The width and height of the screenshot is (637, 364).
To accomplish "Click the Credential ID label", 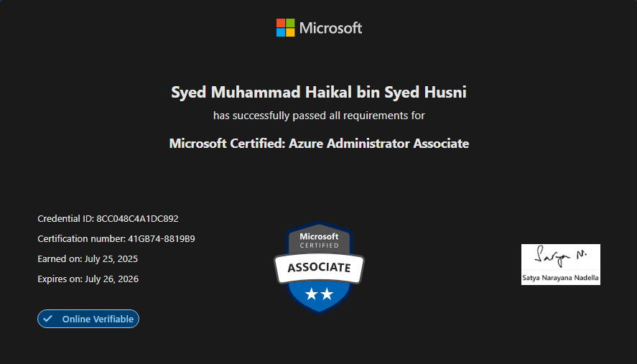I will click(x=65, y=218).
